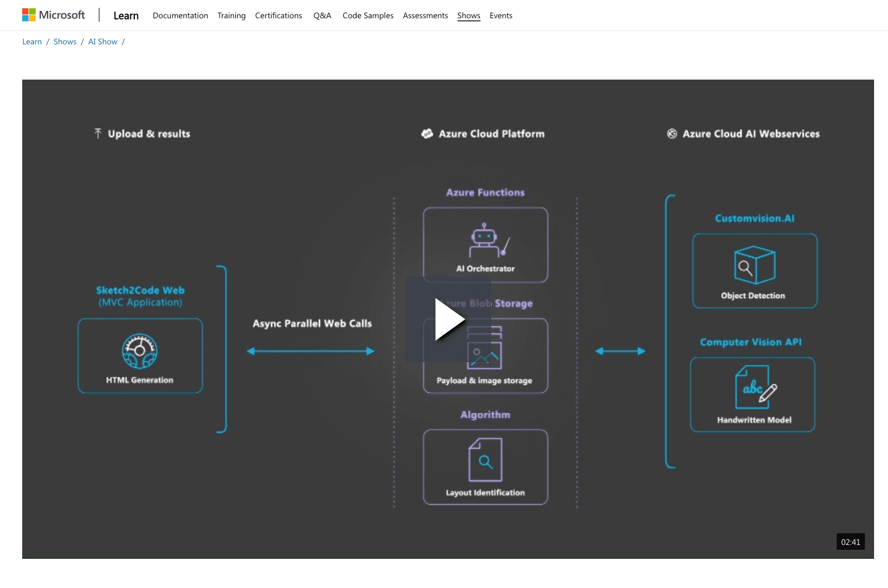
Task: Go to Certifications in top navigation
Action: tap(278, 16)
